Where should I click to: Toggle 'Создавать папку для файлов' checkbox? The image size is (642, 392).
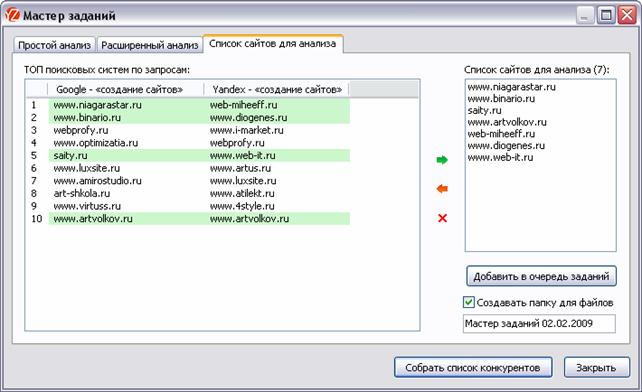tap(468, 302)
